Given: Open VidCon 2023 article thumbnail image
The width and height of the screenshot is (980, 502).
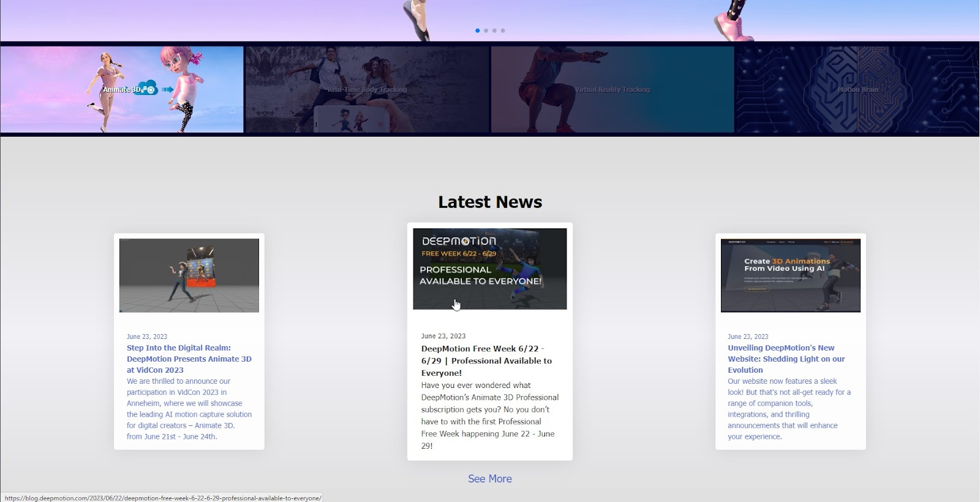Looking at the screenshot, I should coord(189,276).
